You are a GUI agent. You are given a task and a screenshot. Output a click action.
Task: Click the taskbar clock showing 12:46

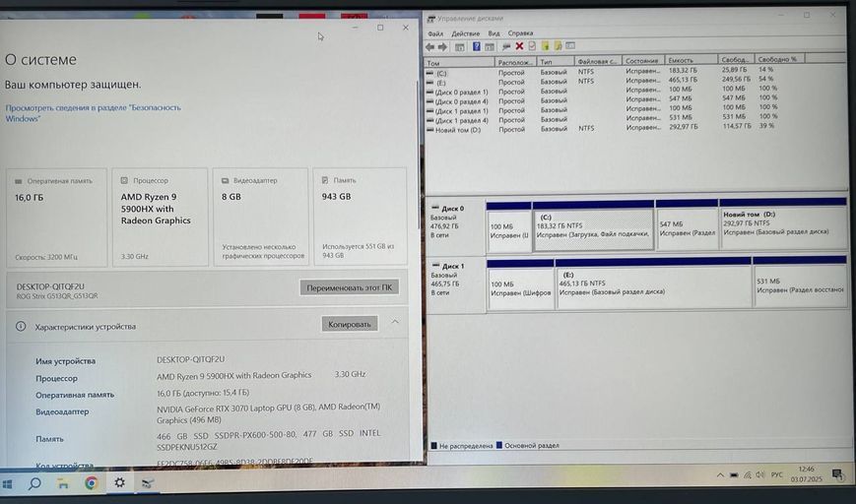point(807,473)
